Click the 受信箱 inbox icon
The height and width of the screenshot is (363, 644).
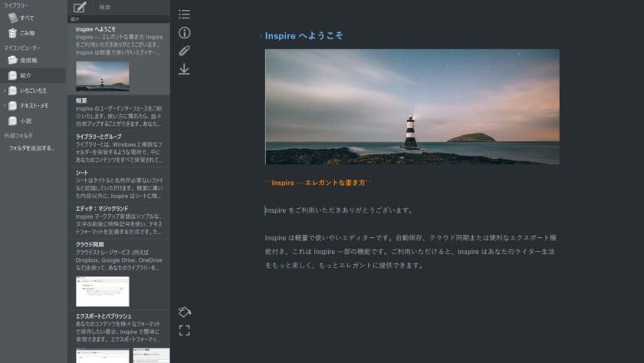click(13, 60)
